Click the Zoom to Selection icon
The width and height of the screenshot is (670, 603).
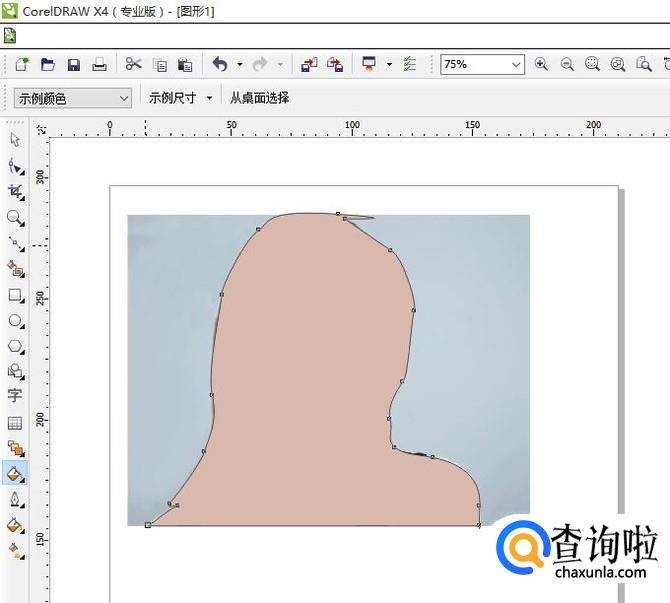pos(592,64)
